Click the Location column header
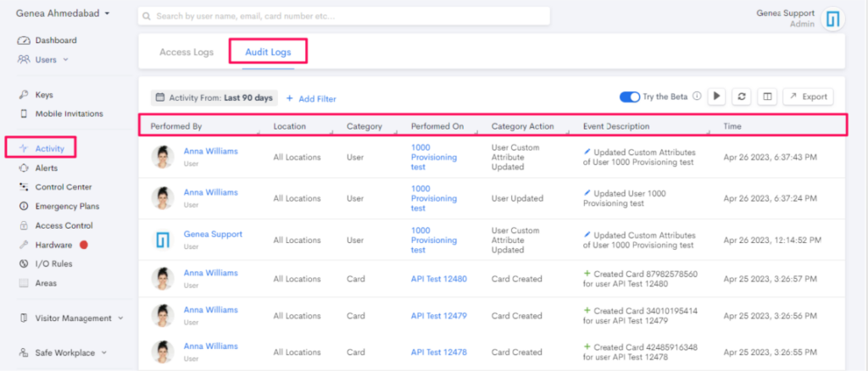 [x=290, y=126]
